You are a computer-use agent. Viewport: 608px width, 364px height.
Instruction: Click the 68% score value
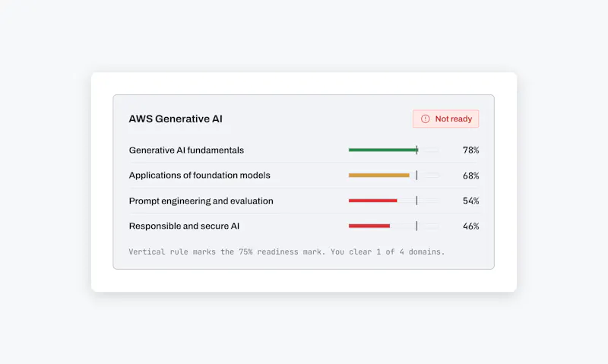[470, 176]
